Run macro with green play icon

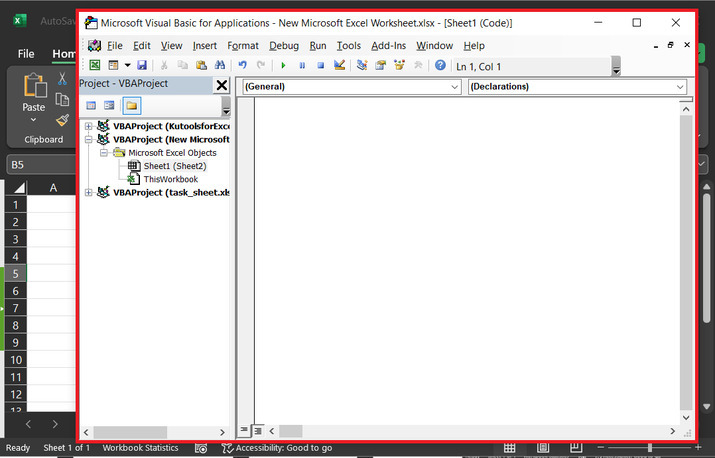click(283, 65)
